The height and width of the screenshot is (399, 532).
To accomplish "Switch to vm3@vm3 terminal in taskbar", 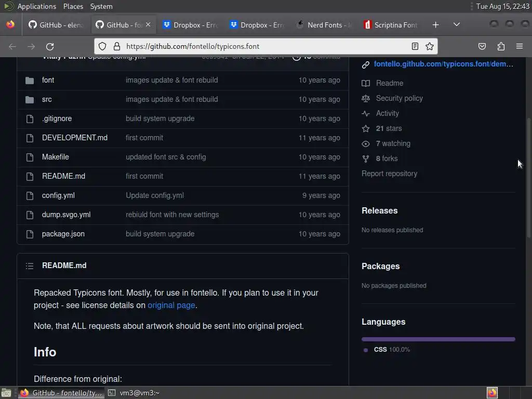I will pyautogui.click(x=134, y=393).
